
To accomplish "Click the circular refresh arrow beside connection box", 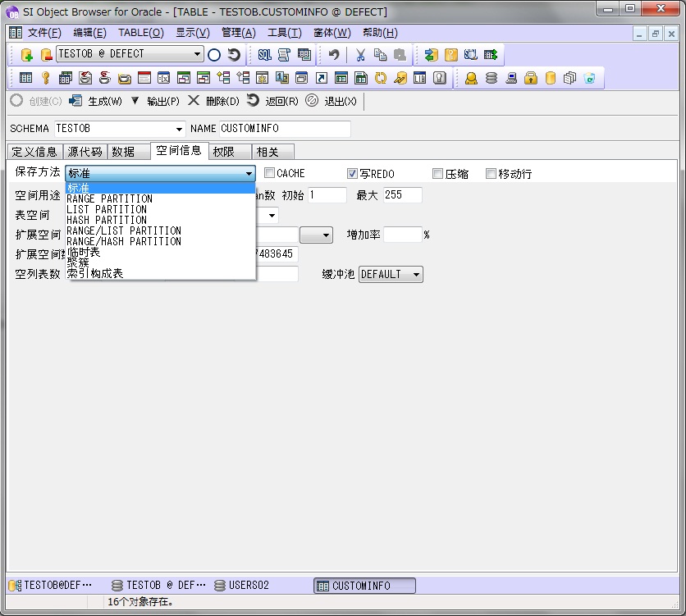I will click(234, 55).
